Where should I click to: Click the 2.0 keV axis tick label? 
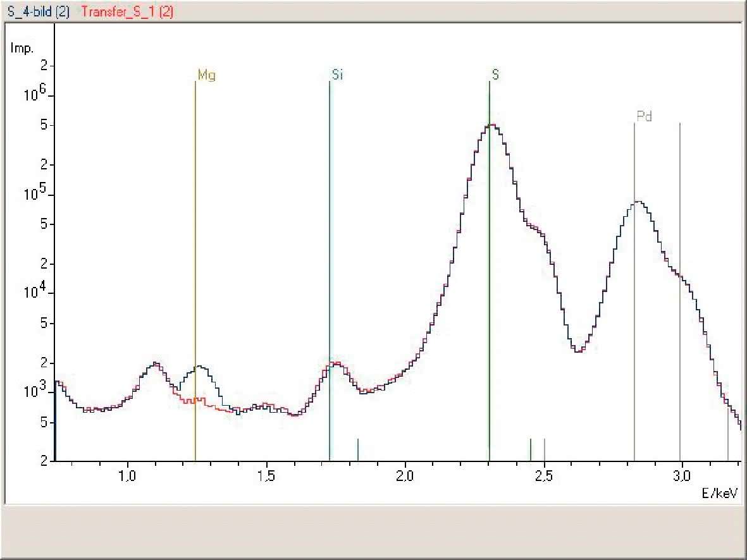(x=405, y=476)
